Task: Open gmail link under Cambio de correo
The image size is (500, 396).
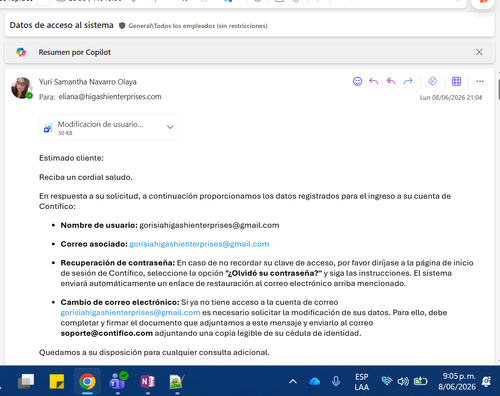Action: 130,313
